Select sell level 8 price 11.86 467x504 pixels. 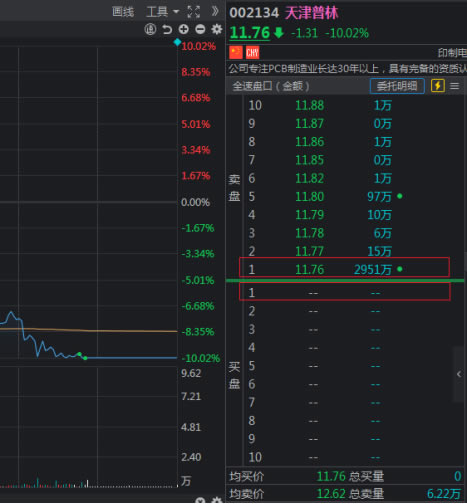tap(310, 142)
